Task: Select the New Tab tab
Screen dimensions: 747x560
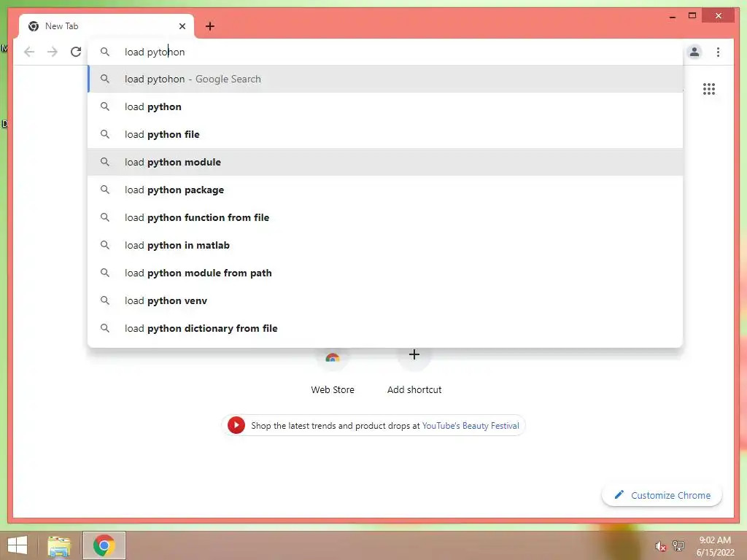Action: click(x=107, y=26)
